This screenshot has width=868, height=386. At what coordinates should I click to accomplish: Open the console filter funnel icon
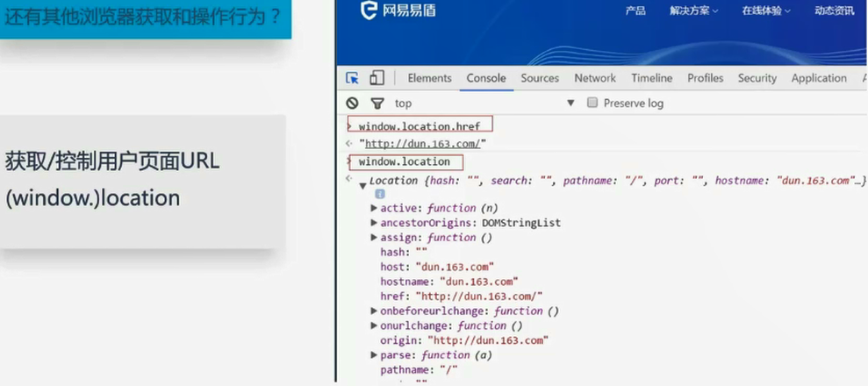tap(377, 104)
